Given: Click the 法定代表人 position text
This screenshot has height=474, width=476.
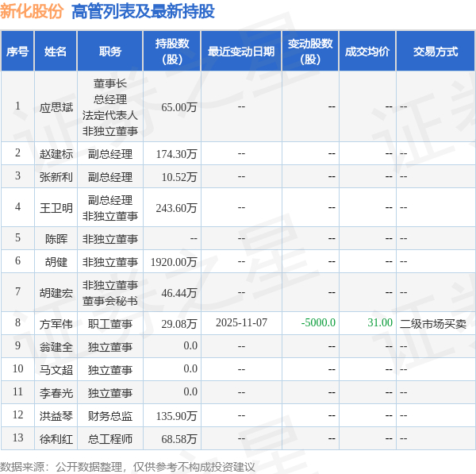Looking at the screenshot, I should pos(110,115).
